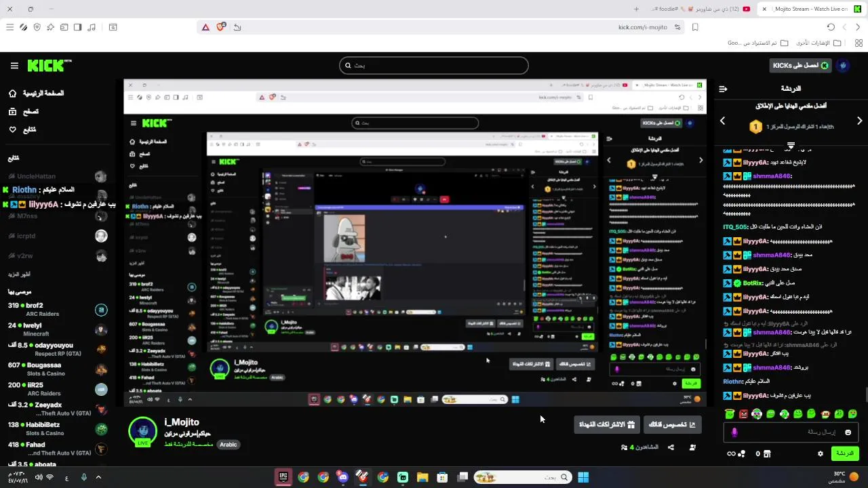Open recommended channel Fahad
The width and height of the screenshot is (868, 488).
(x=58, y=449)
